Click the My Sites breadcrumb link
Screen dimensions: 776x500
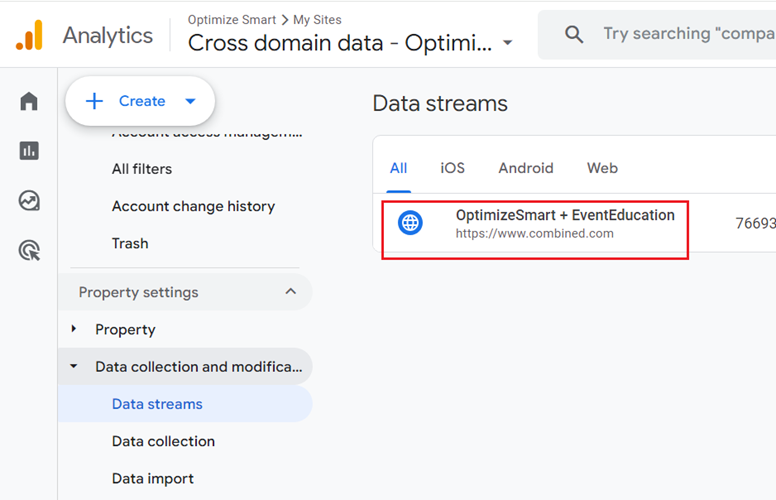[317, 20]
